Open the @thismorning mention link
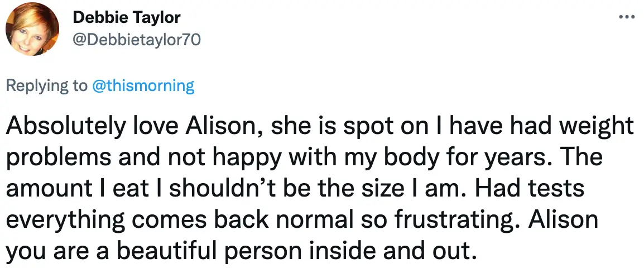The image size is (644, 268). click(x=142, y=86)
